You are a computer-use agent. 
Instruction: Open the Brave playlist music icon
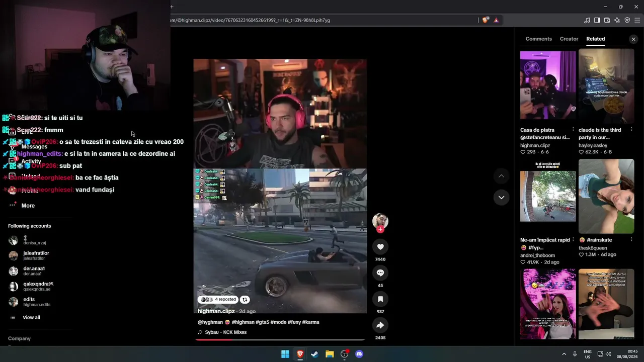point(587,20)
